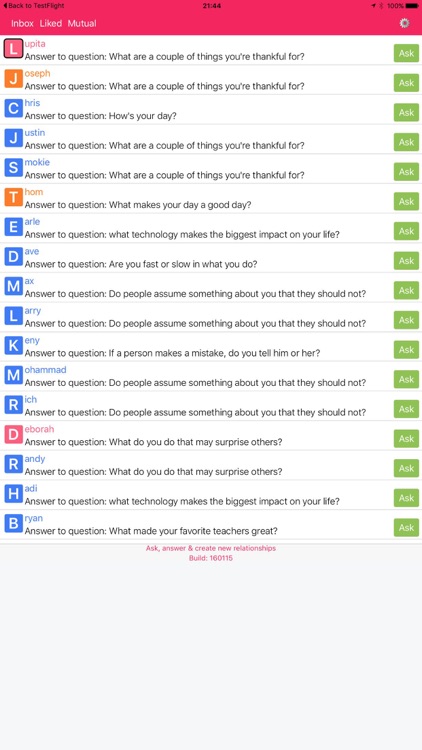Tap Ask button in Dave's row
Screen dimensions: 422x750
point(406,261)
